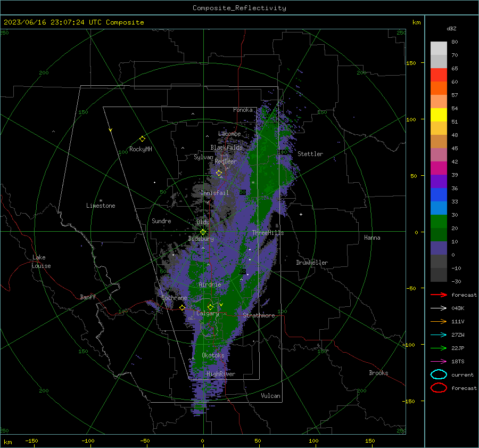Select the cyan 27ZW arrow icon

click(x=439, y=335)
